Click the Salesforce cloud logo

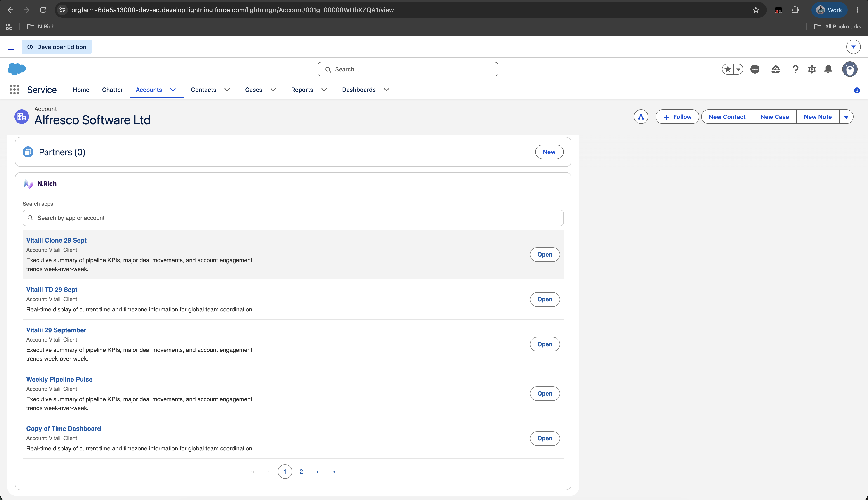coord(17,69)
